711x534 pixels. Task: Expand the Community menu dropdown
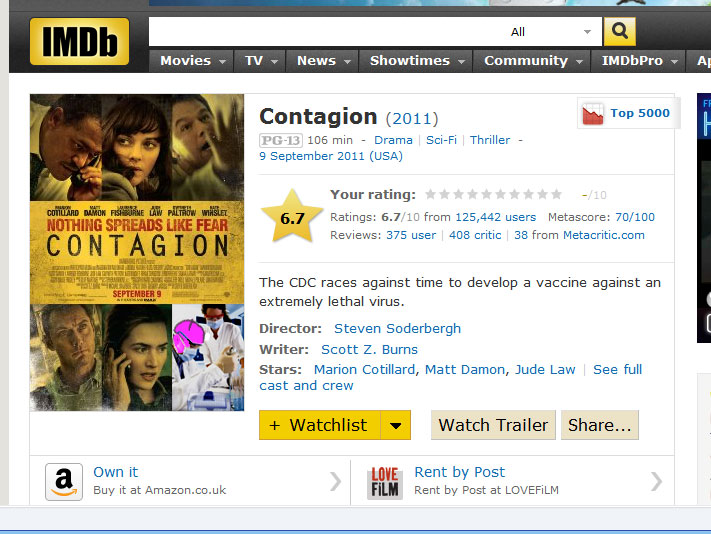pos(532,61)
